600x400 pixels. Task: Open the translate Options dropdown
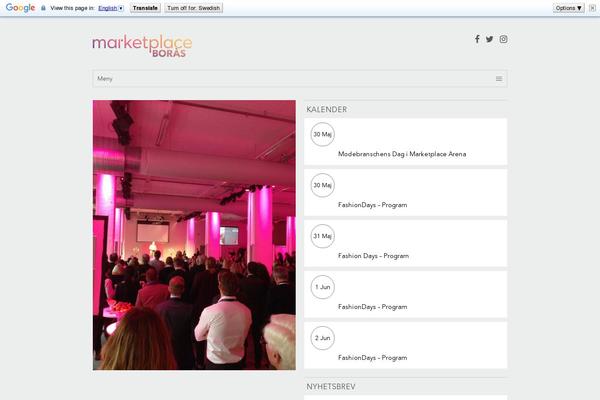pyautogui.click(x=568, y=8)
